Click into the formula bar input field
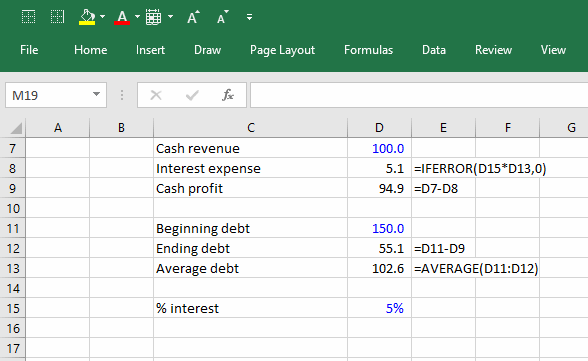This screenshot has height=361, width=588. pyautogui.click(x=419, y=95)
